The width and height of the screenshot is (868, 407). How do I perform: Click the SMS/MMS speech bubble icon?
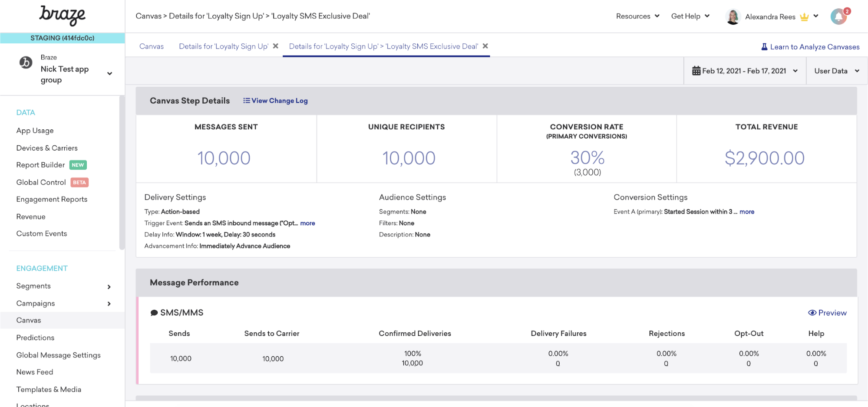tap(154, 313)
